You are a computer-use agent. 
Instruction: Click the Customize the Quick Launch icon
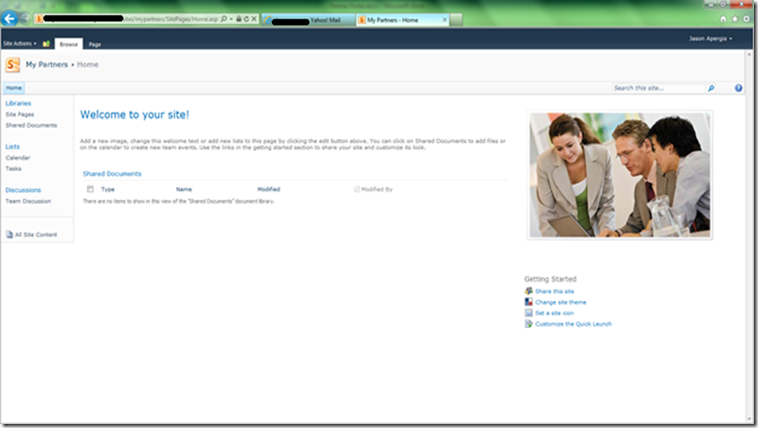529,324
